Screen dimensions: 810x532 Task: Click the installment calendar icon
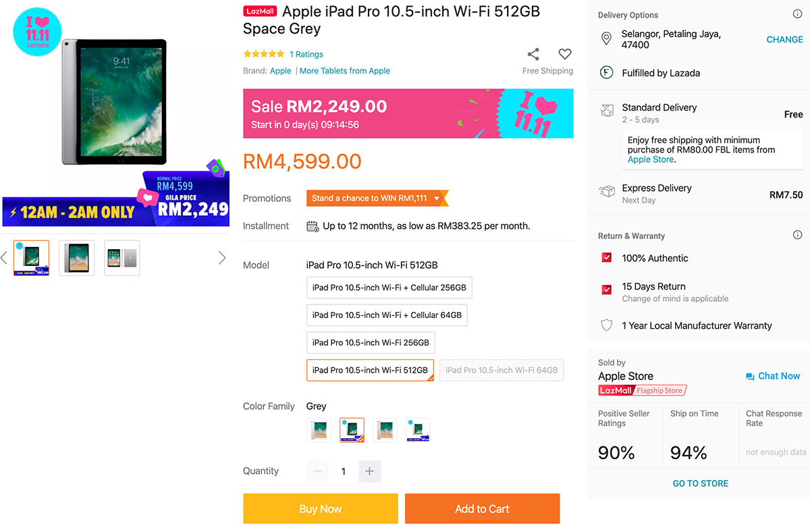[313, 226]
